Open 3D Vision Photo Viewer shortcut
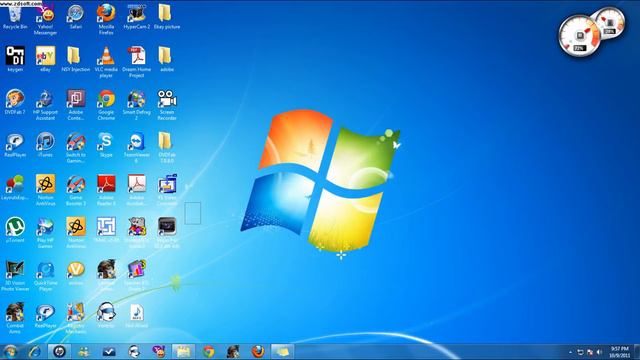 (x=15, y=276)
